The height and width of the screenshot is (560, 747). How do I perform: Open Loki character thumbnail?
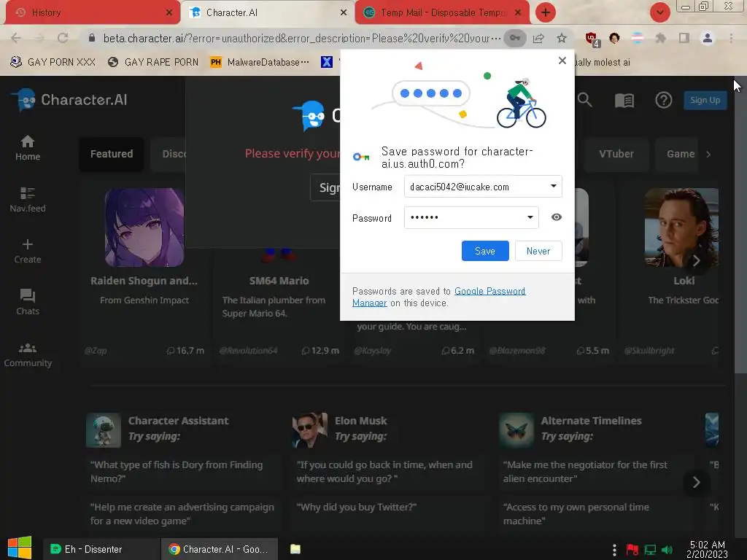682,227
